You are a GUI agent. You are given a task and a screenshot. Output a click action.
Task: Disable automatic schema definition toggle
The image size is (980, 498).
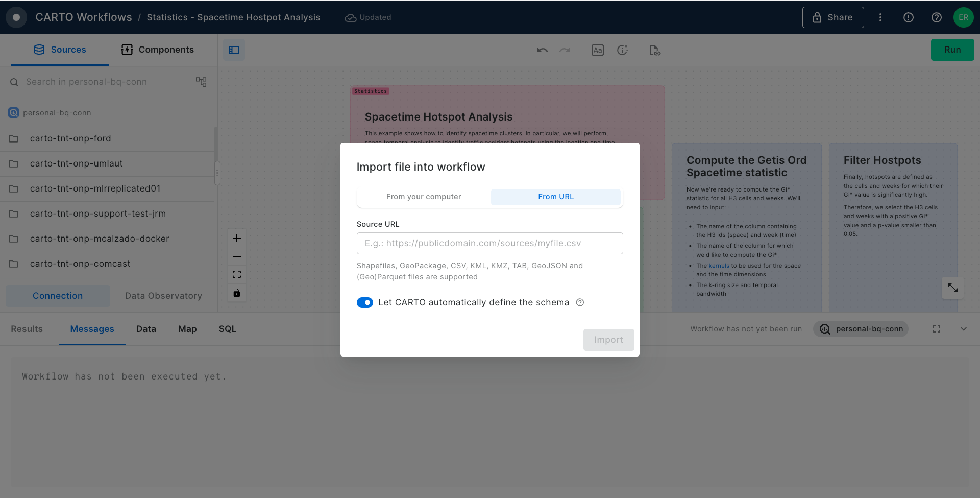click(x=365, y=303)
